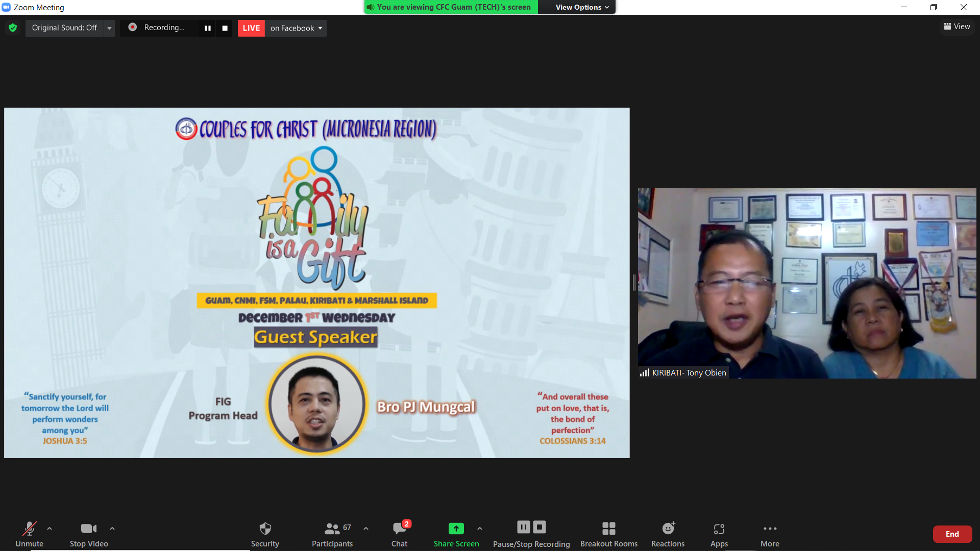This screenshot has height=551, width=980.
Task: Expand the caret beside Participants
Action: tap(366, 529)
